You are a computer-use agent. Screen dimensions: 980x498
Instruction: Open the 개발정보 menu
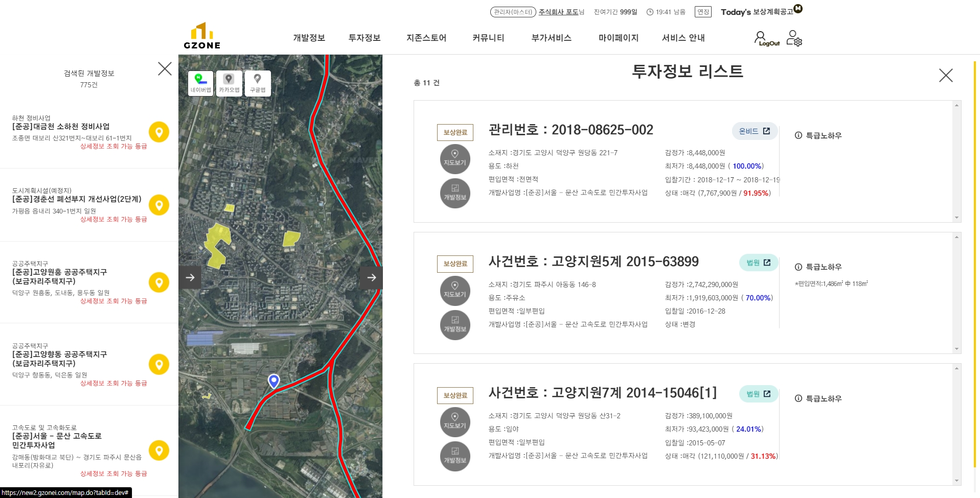click(x=309, y=38)
